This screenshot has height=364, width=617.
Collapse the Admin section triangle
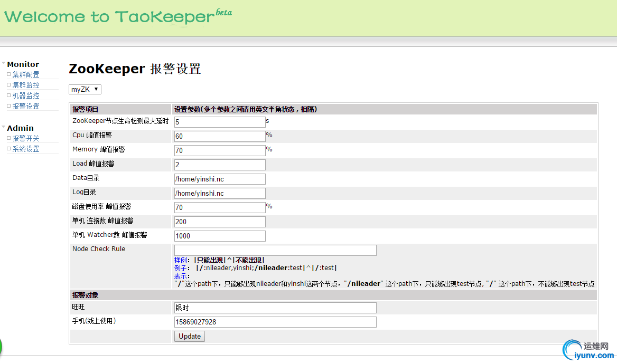(4, 127)
